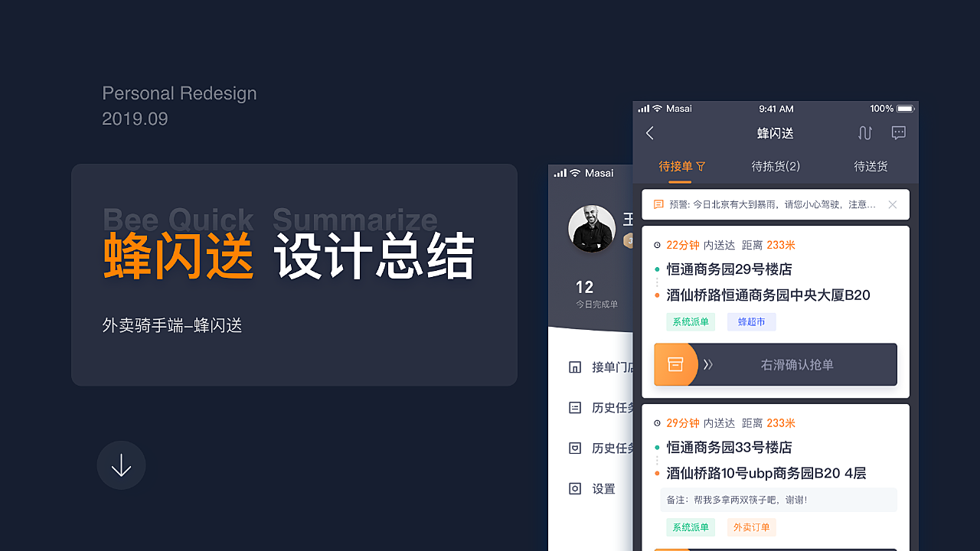Screen dimensions: 980x551
Task: Click the rider profile avatar photo
Action: point(592,229)
